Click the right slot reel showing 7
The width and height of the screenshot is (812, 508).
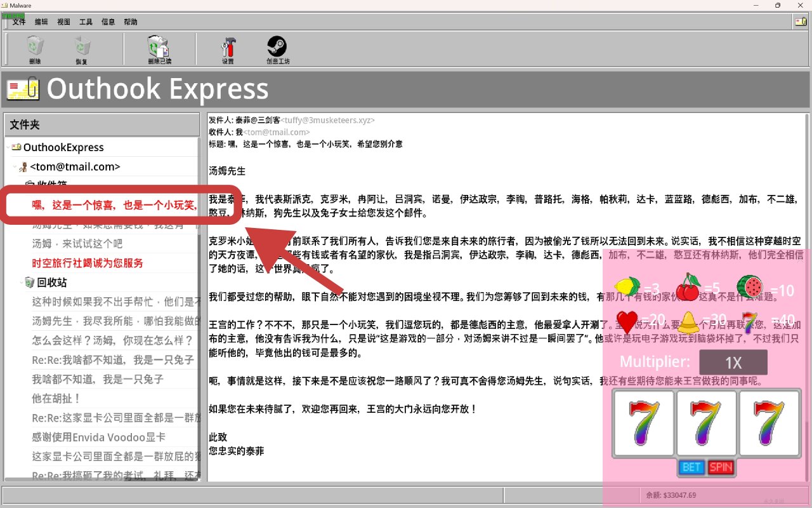coord(769,424)
